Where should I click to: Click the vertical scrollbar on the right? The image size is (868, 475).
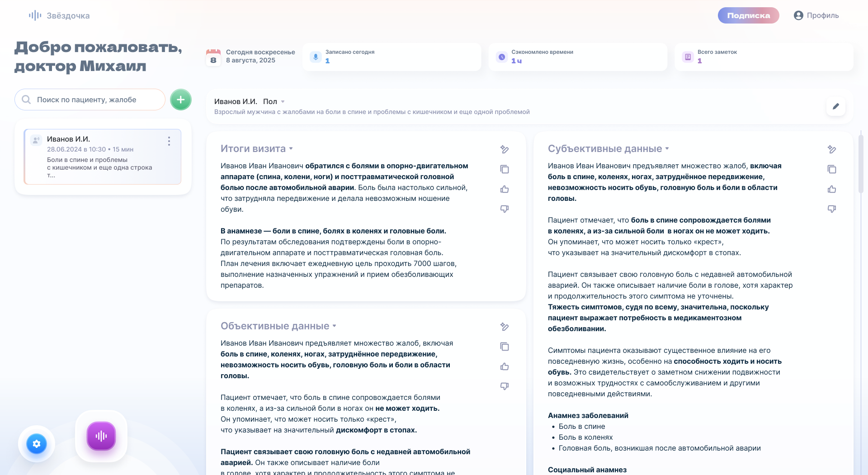pos(861,163)
